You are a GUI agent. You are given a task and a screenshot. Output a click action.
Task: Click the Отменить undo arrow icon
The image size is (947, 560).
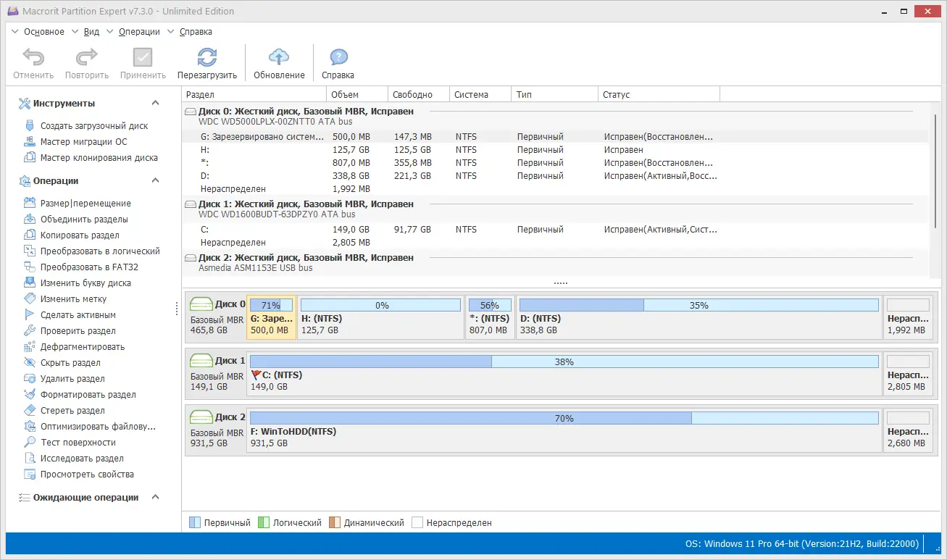pyautogui.click(x=33, y=58)
